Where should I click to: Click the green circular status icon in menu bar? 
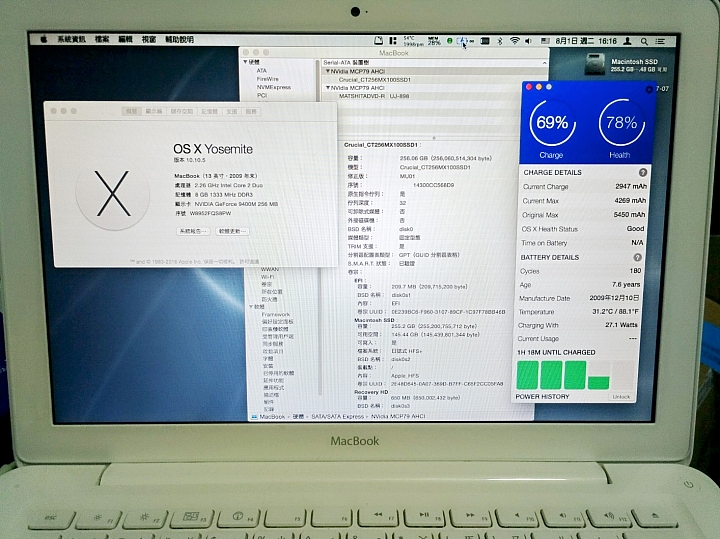click(x=450, y=41)
